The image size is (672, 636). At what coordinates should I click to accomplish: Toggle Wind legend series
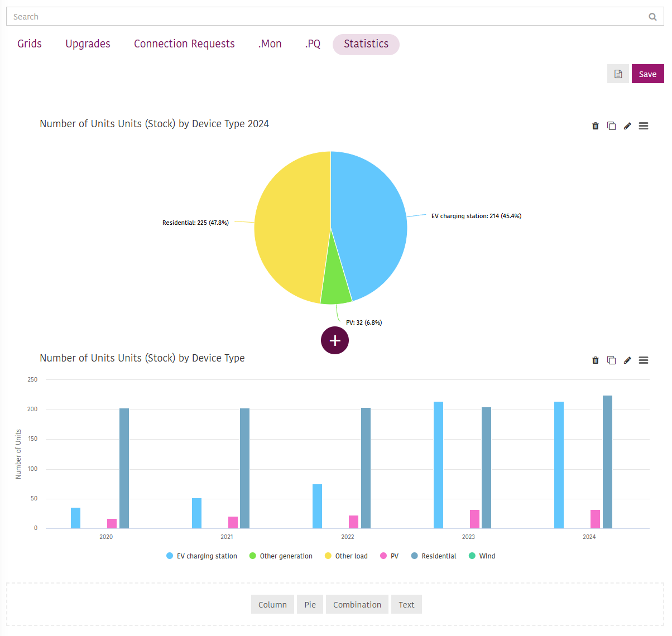click(x=482, y=556)
